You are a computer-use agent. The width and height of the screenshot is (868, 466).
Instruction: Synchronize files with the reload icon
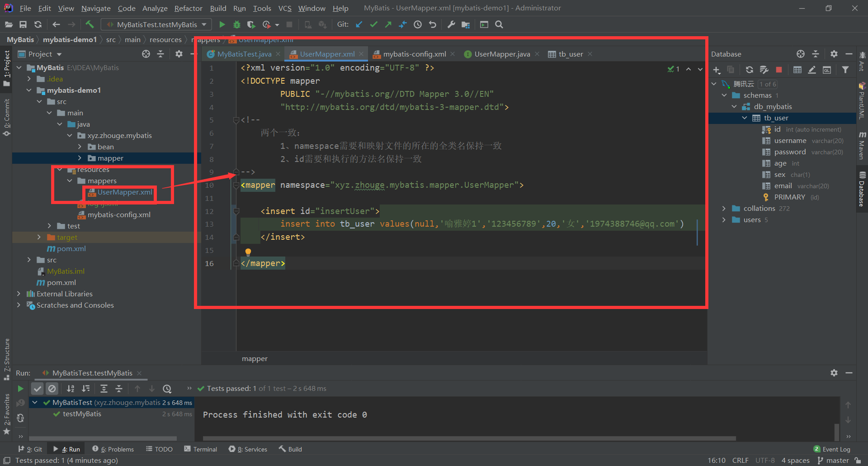[x=38, y=24]
